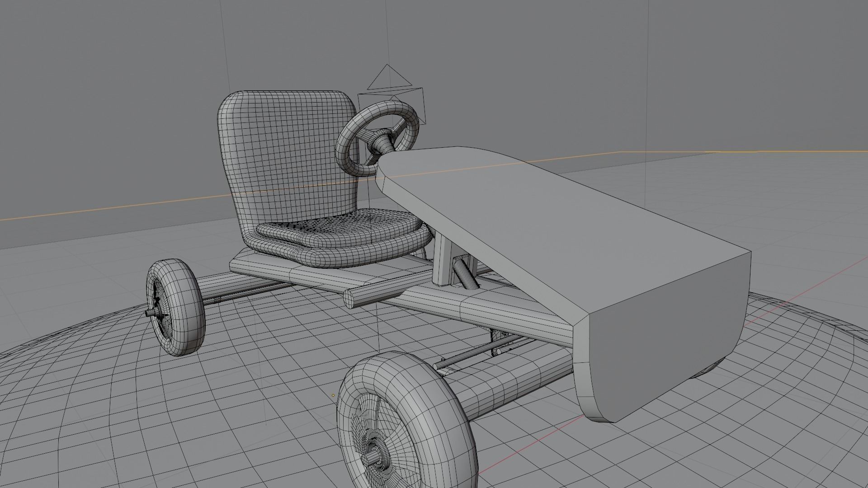Select the far rear wheel tire
The image size is (868, 488).
175,307
